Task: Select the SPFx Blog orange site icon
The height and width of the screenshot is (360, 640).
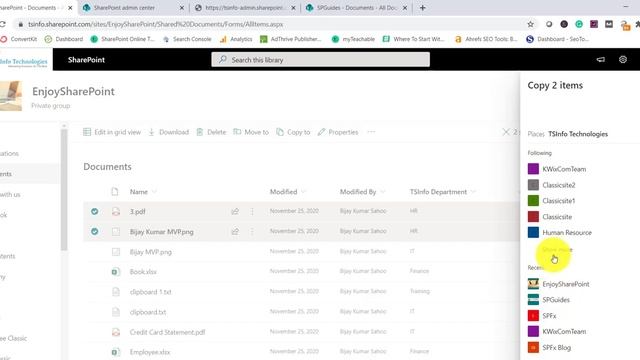Action: point(533,347)
